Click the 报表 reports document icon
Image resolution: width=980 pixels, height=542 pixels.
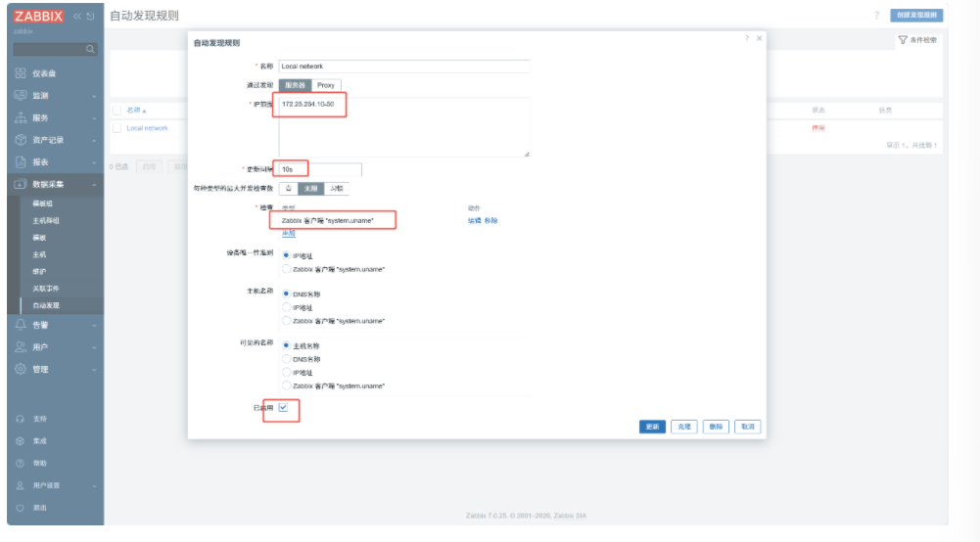coord(21,161)
